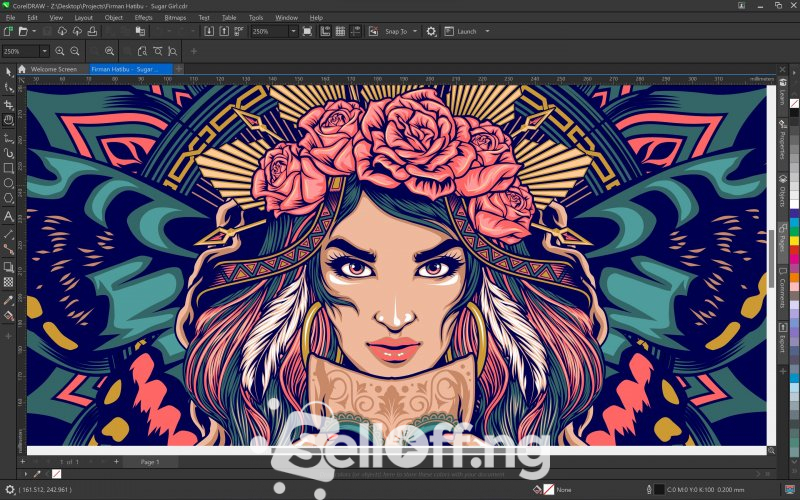This screenshot has width=800, height=500.
Task: Open the Object menu
Action: click(113, 17)
